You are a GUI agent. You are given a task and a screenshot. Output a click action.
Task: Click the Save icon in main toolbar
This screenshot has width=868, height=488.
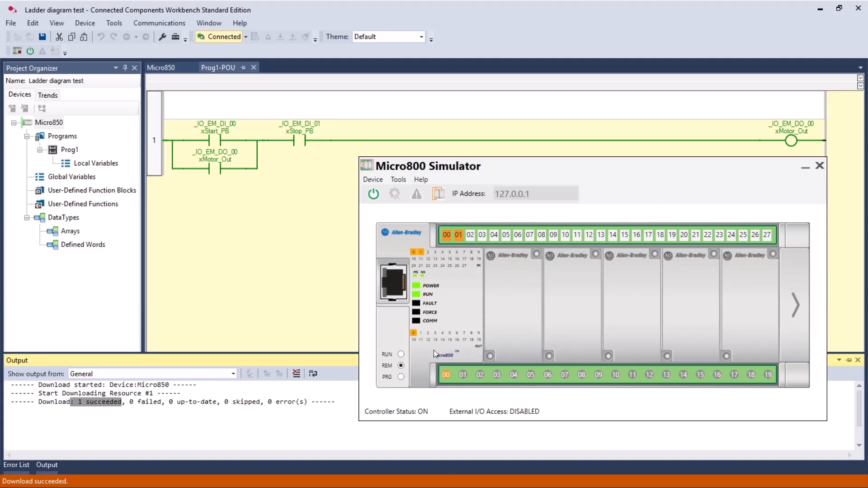(42, 37)
